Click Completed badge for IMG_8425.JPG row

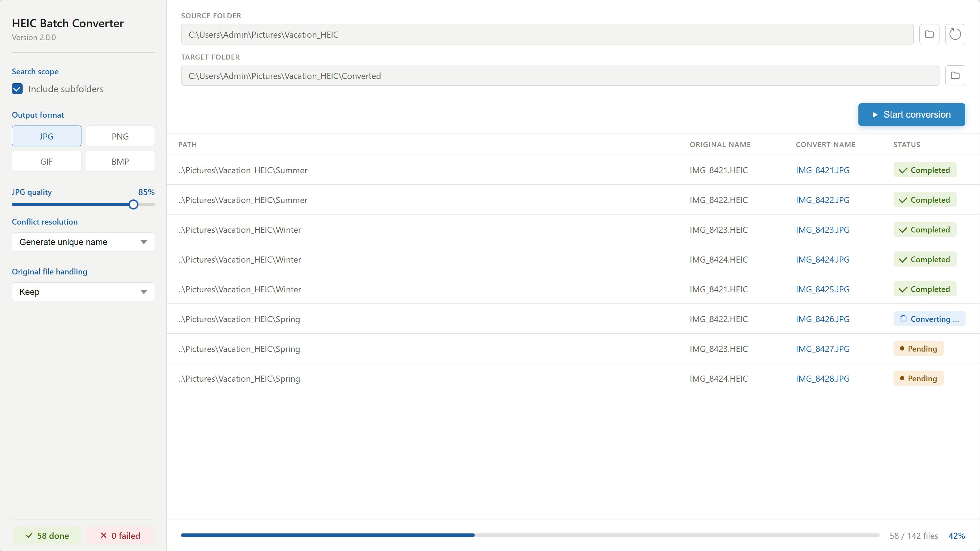pyautogui.click(x=925, y=289)
